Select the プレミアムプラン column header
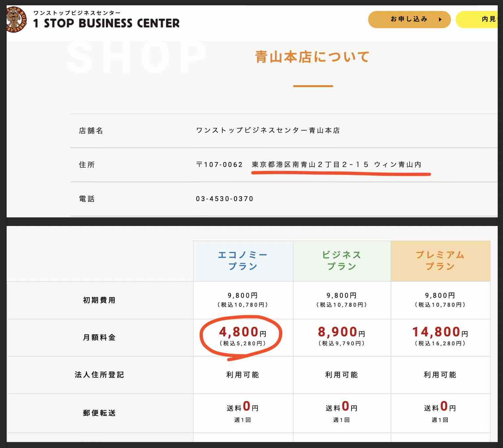Image resolution: width=503 pixels, height=448 pixels. (440, 261)
